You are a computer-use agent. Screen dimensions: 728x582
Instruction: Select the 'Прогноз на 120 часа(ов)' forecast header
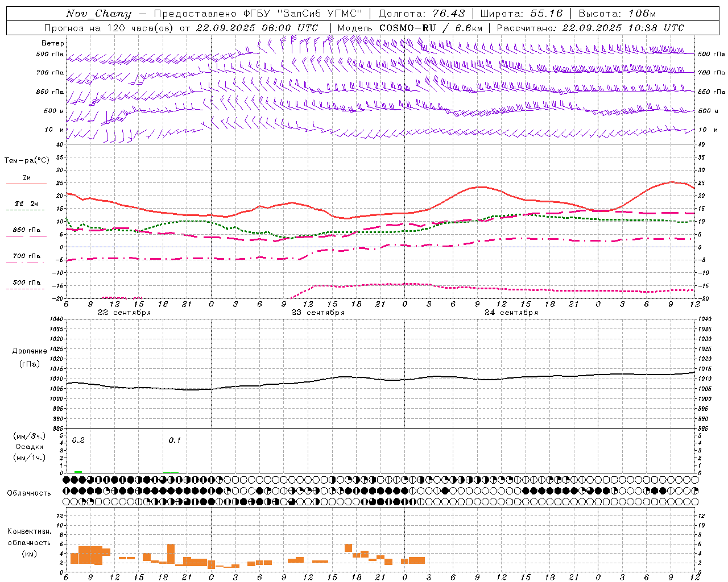click(110, 28)
